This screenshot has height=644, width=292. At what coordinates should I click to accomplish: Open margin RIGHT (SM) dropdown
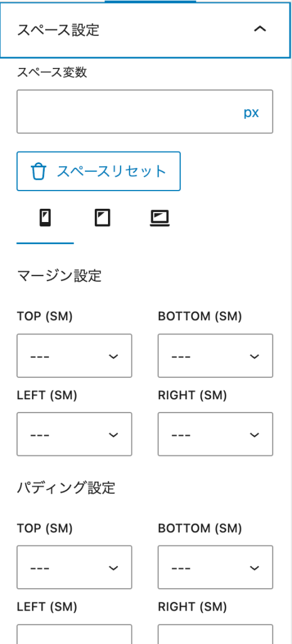point(215,434)
